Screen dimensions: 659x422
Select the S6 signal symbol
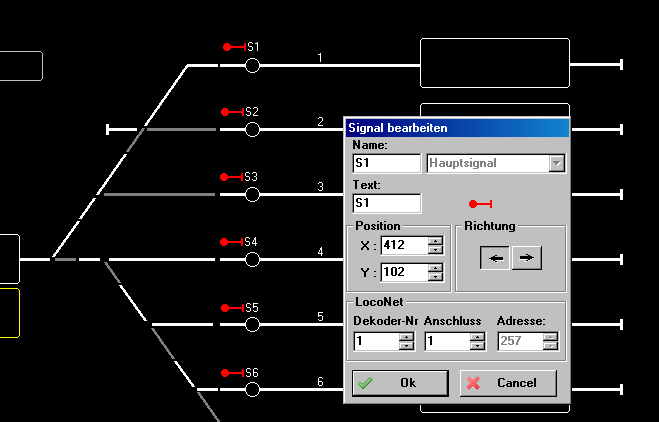click(x=234, y=372)
